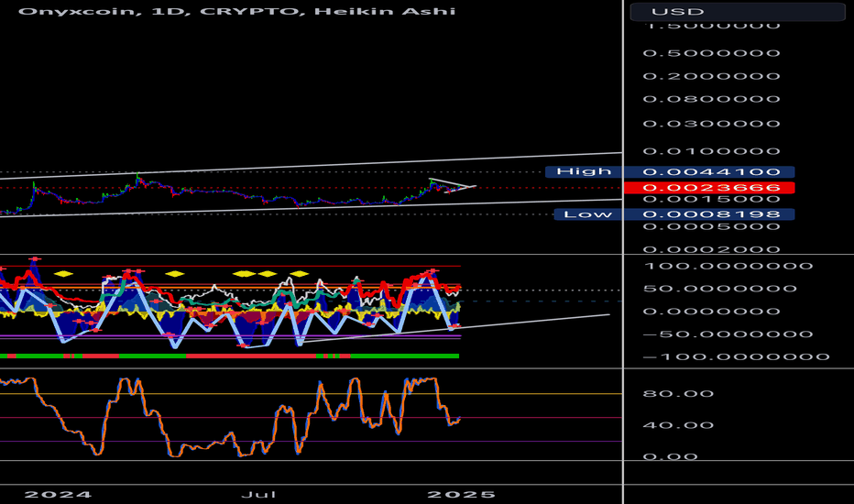854x504 pixels.
Task: Click the 0.2000000 price axis label
Action: [711, 76]
